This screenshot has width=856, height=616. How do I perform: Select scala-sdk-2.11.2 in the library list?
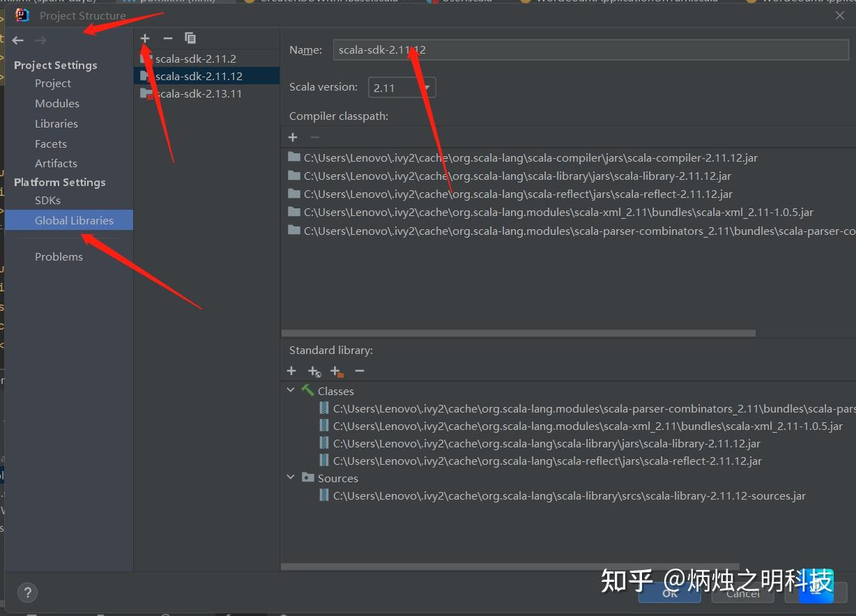coord(195,59)
